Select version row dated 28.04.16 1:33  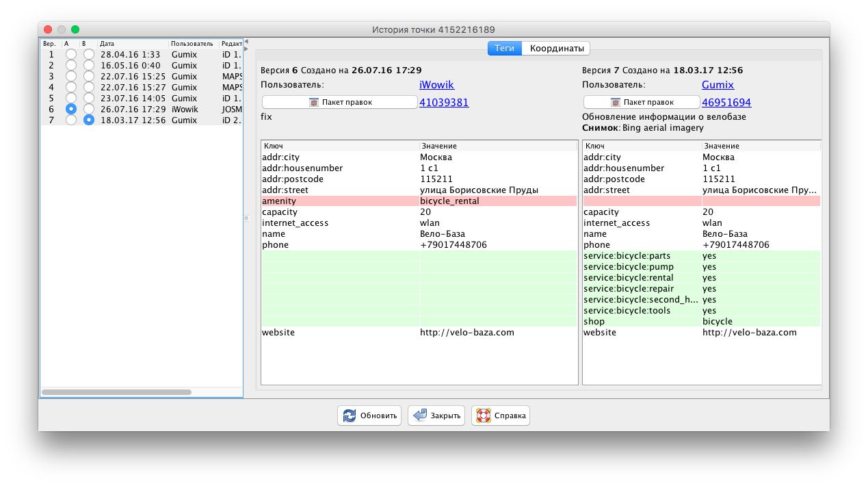click(x=142, y=55)
